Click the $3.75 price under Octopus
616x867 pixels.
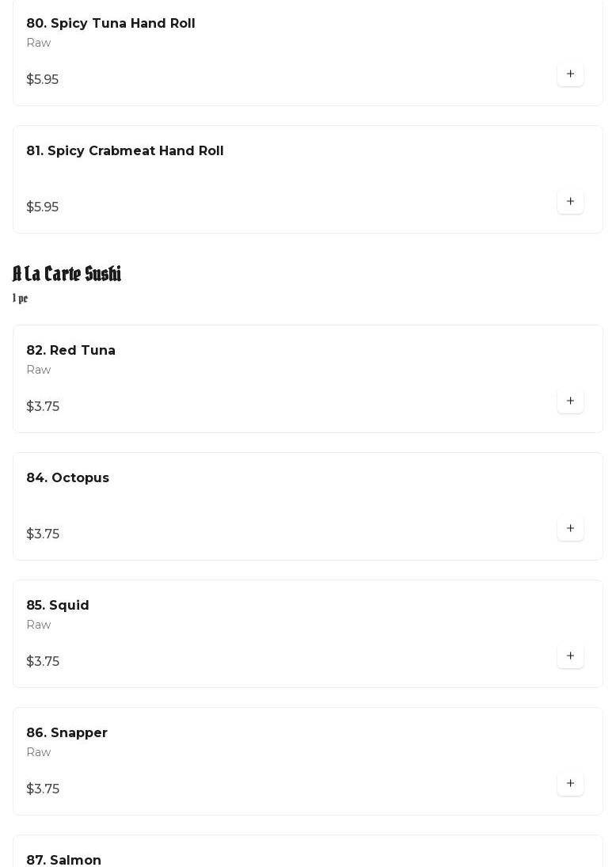pos(43,534)
